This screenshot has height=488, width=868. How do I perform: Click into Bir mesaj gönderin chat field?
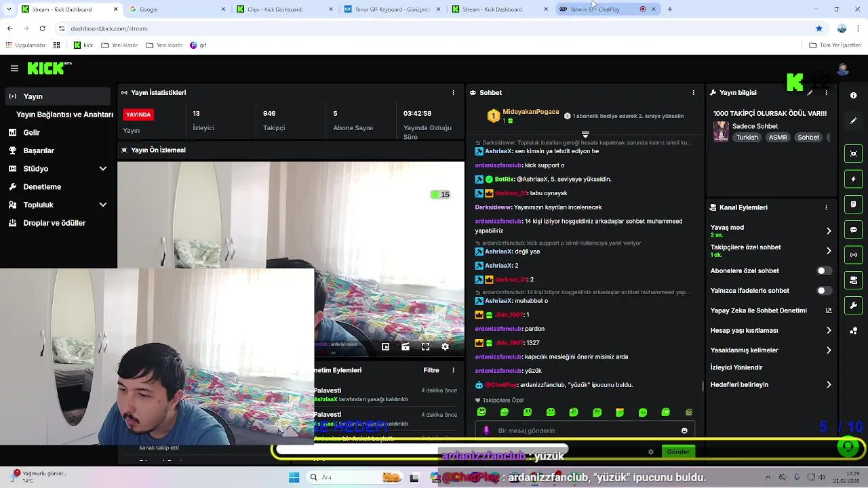pos(585,430)
